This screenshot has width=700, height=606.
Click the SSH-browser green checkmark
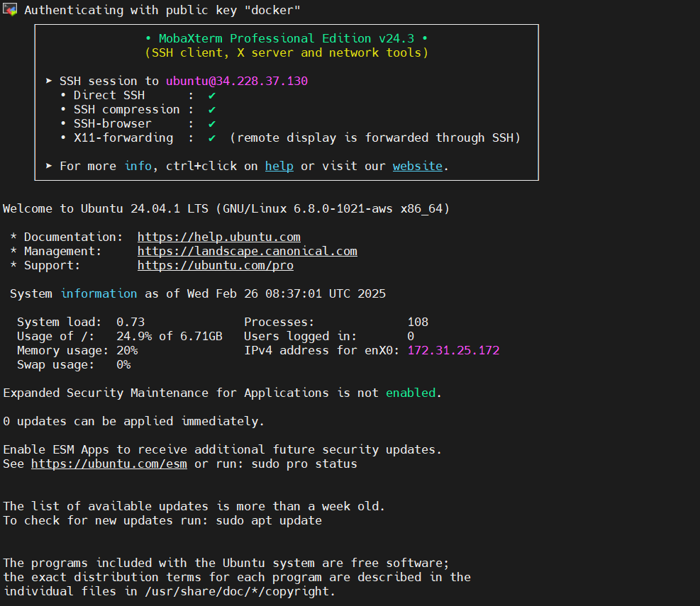coord(212,124)
